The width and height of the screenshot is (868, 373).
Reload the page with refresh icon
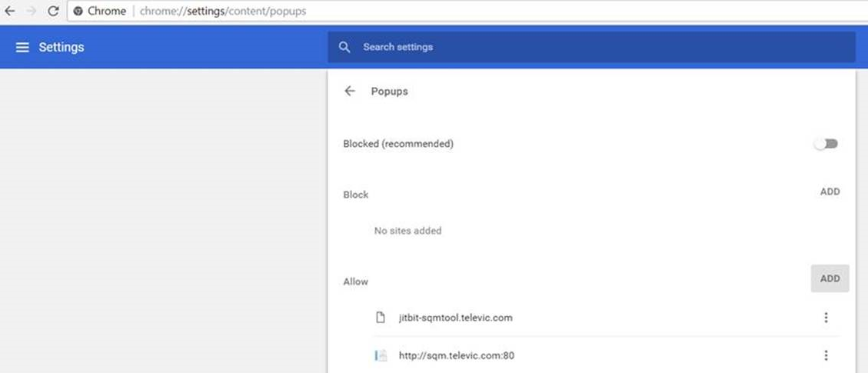coord(53,12)
